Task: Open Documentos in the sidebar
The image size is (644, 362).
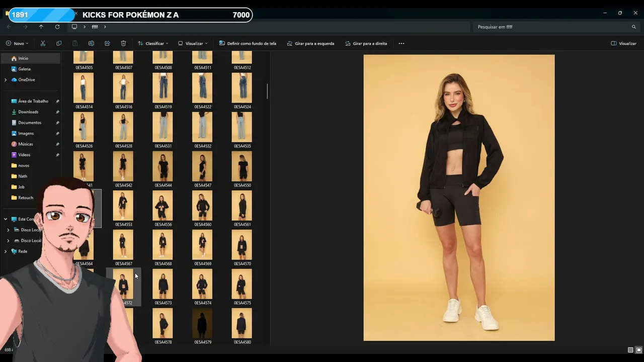Action: [x=30, y=123]
